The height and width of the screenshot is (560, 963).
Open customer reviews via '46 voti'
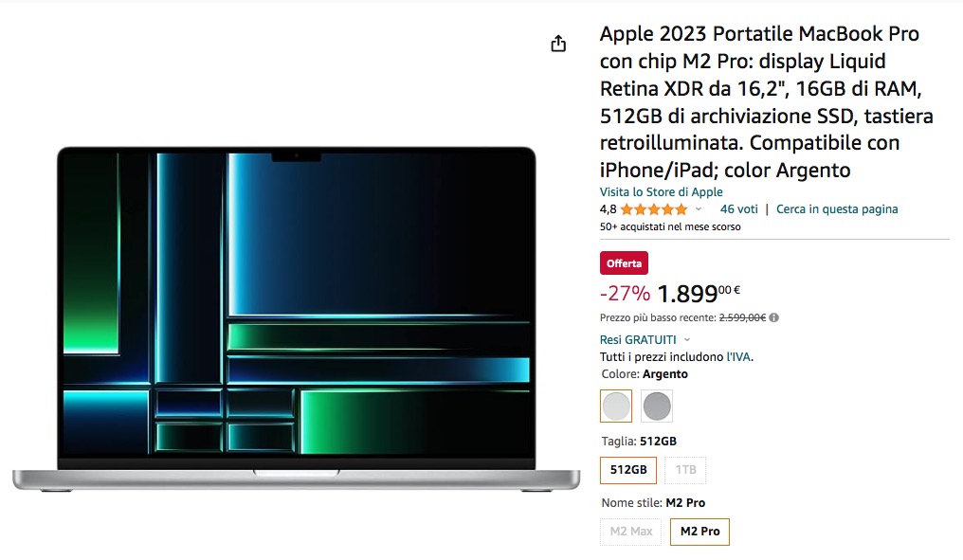point(737,209)
